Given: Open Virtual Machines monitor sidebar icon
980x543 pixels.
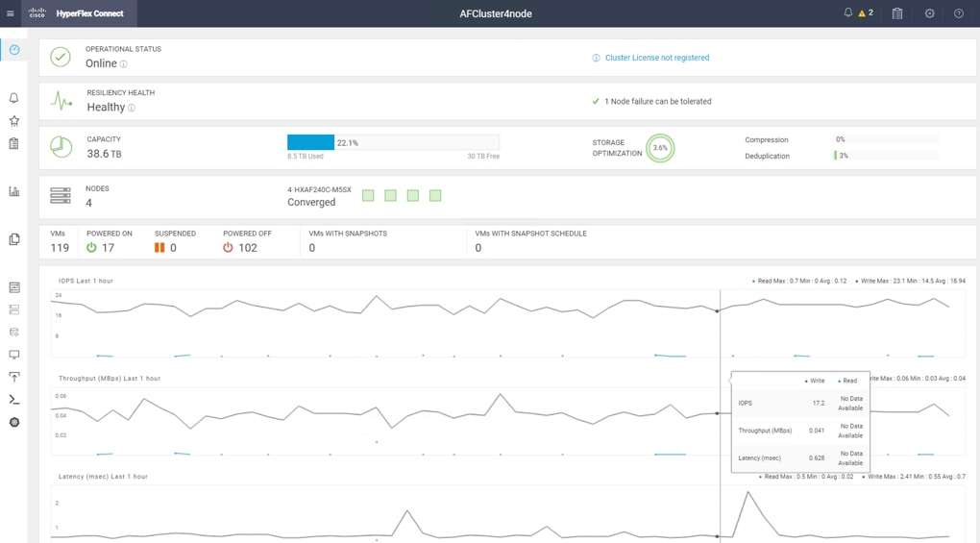Looking at the screenshot, I should tap(13, 355).
